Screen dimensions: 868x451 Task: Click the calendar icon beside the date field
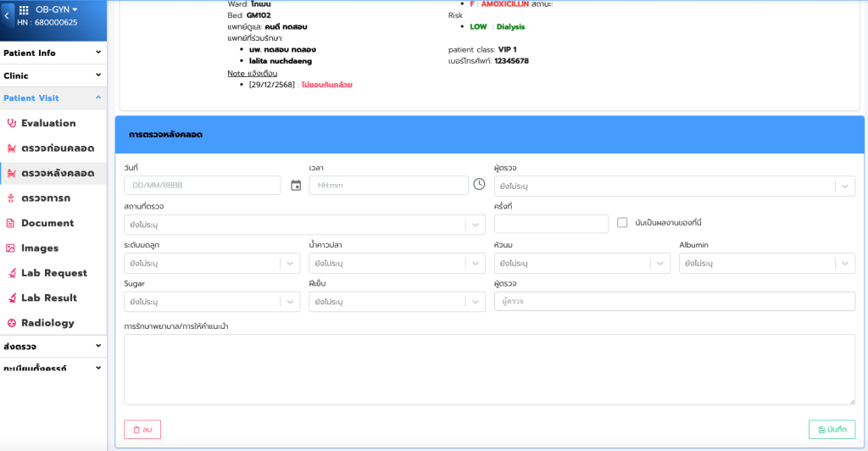(296, 186)
